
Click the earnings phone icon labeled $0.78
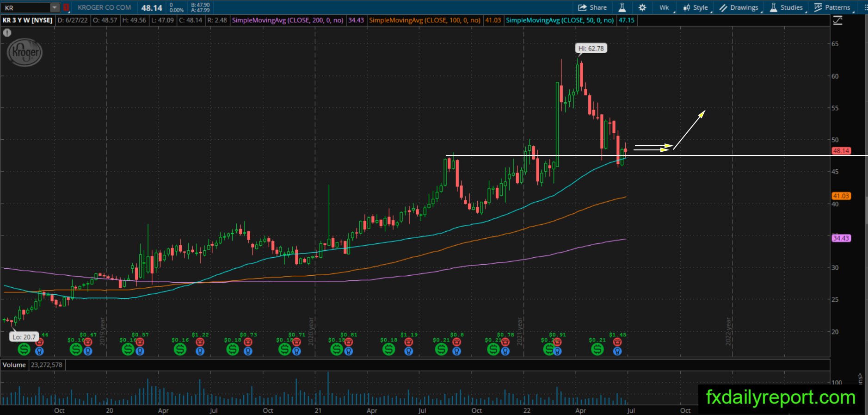(x=505, y=342)
